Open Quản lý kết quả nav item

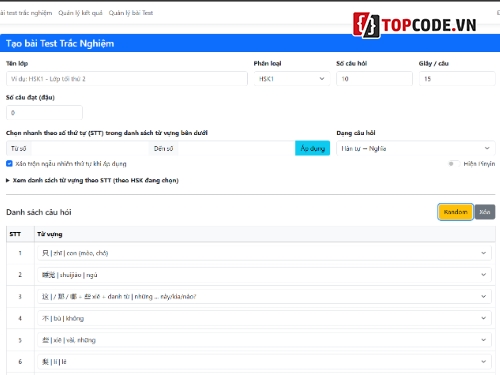(80, 13)
